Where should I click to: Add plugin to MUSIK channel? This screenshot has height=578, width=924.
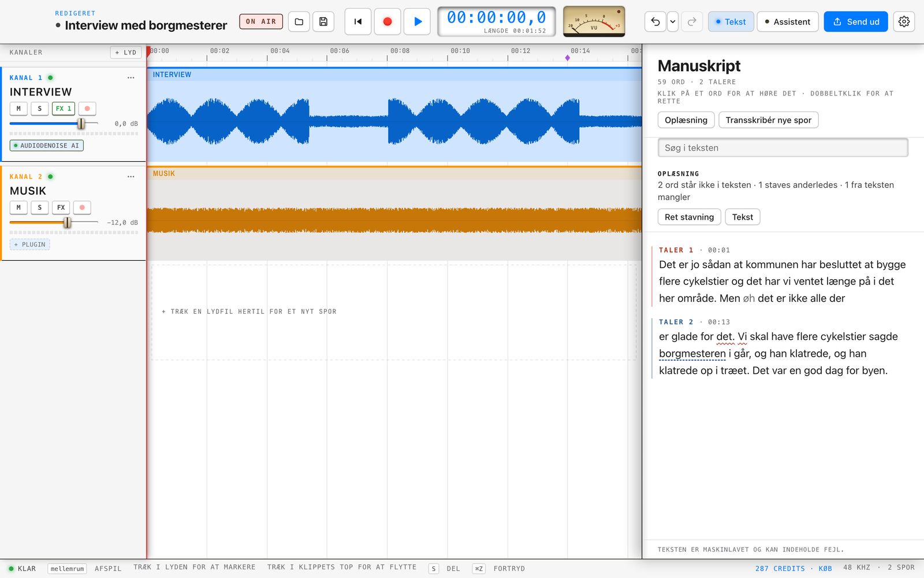(30, 244)
